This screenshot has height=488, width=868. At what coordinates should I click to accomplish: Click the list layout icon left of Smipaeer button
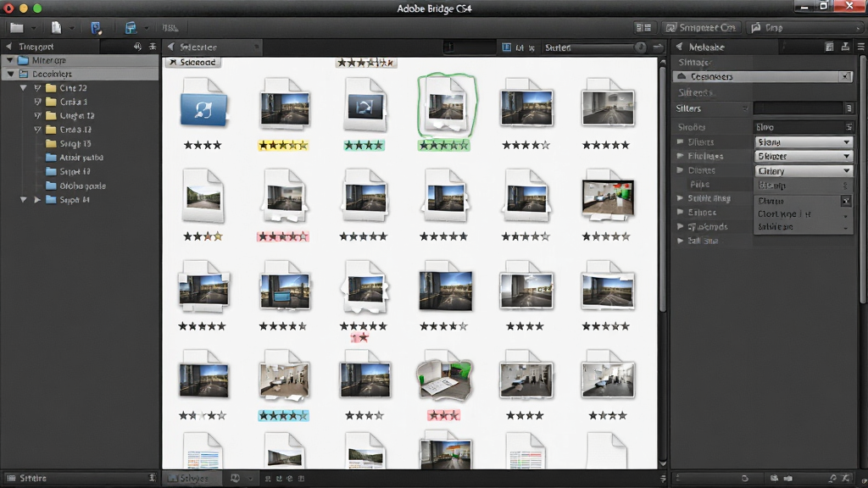click(643, 28)
